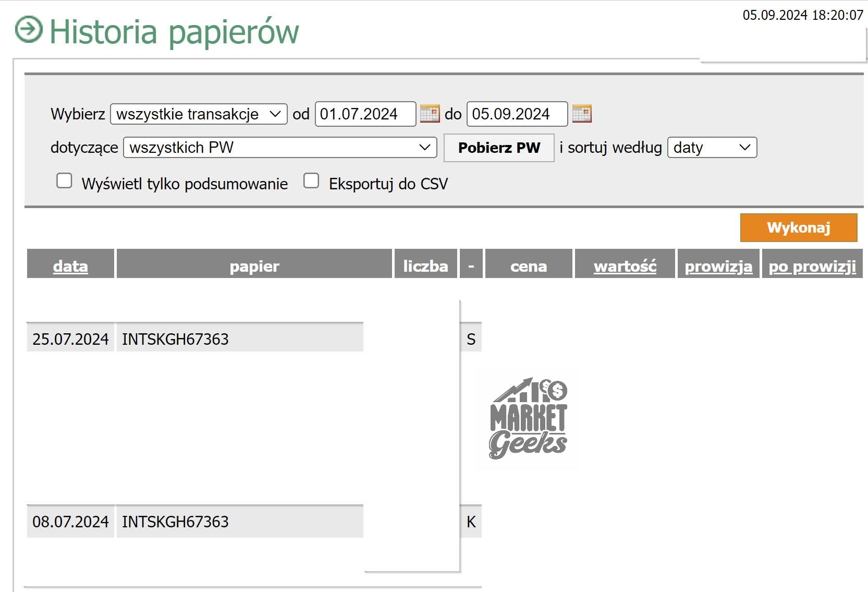Select the INTSKGH67363 row dated 08.07.2024

175,522
